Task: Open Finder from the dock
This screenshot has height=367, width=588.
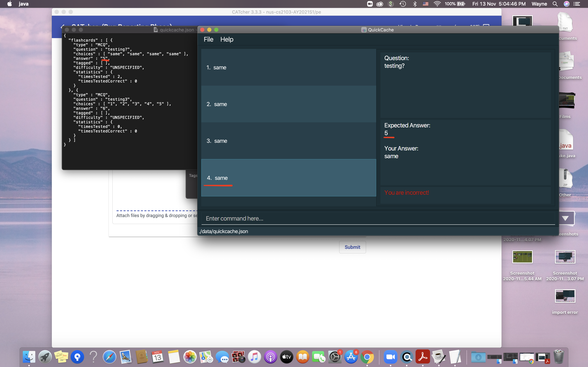Action: pos(29,357)
